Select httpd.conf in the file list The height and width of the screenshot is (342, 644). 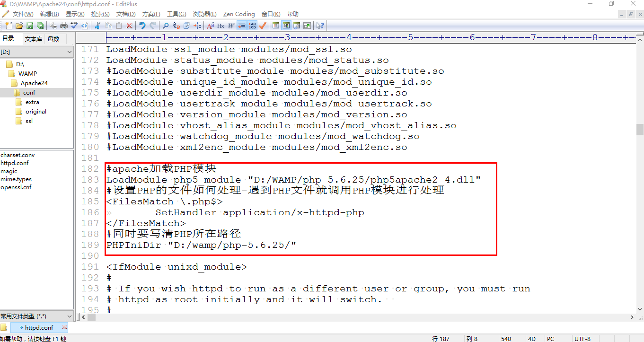click(15, 163)
